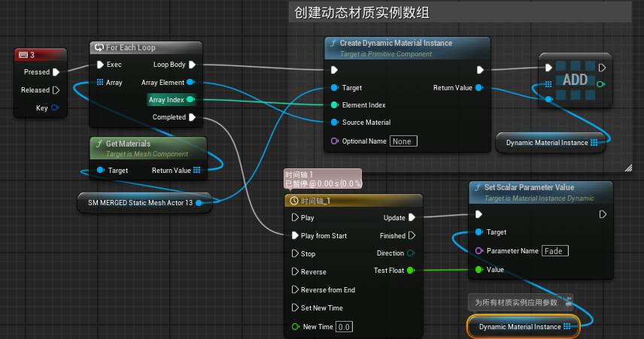Click the Return Value array pin on Get Materials
The image size is (644, 339).
point(197,171)
